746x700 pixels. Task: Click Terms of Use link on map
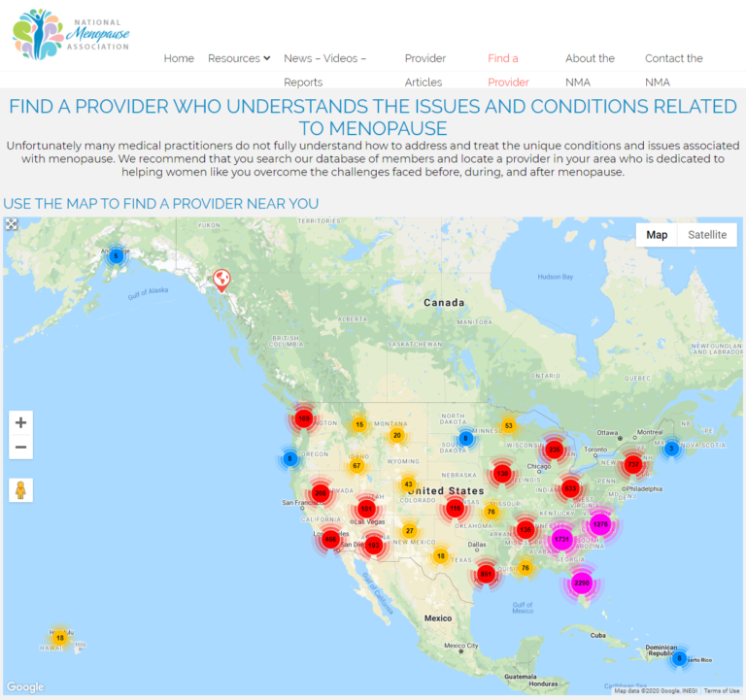[722, 690]
